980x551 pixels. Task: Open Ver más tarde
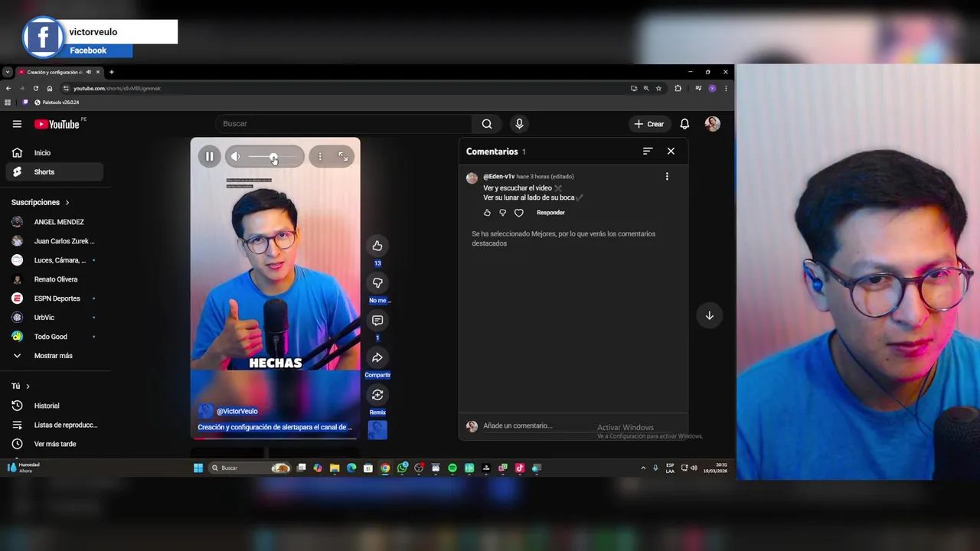54,444
